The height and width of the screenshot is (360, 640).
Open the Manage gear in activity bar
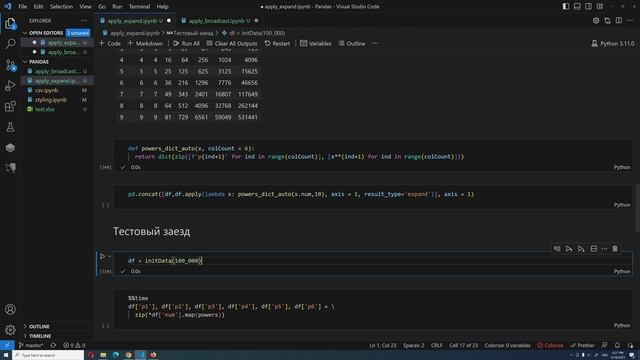point(10,330)
